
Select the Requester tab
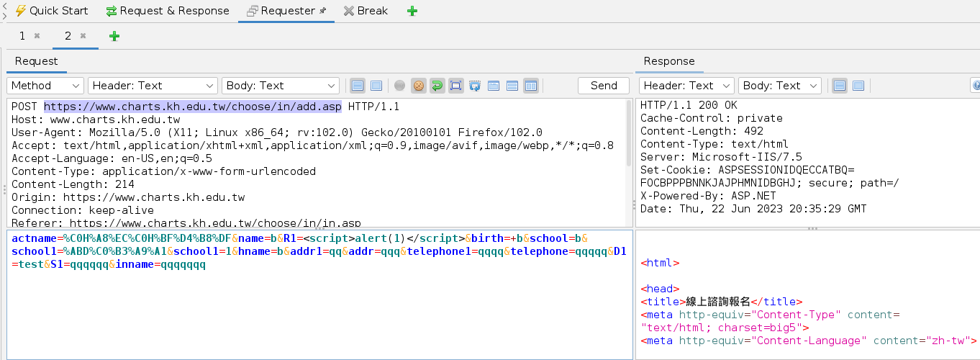(286, 11)
